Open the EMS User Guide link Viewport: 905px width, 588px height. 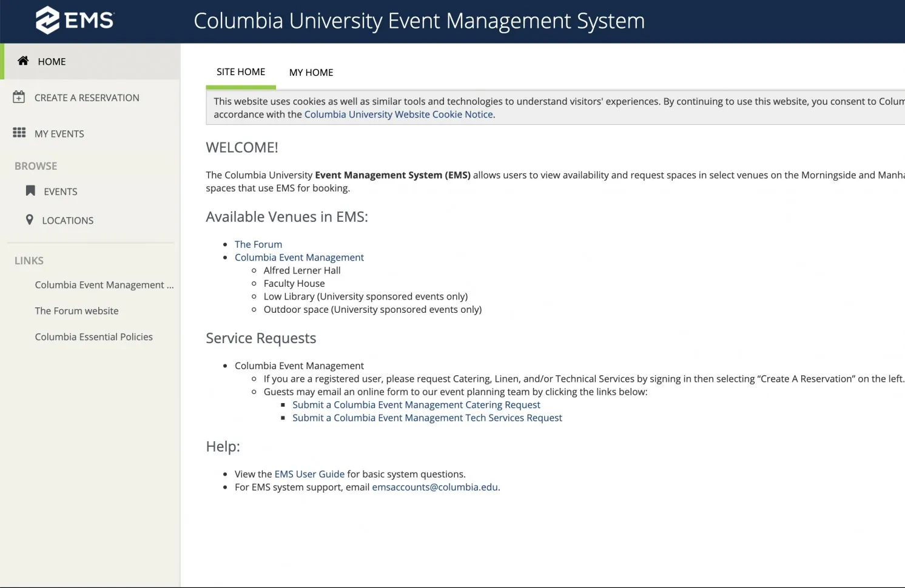pyautogui.click(x=309, y=474)
